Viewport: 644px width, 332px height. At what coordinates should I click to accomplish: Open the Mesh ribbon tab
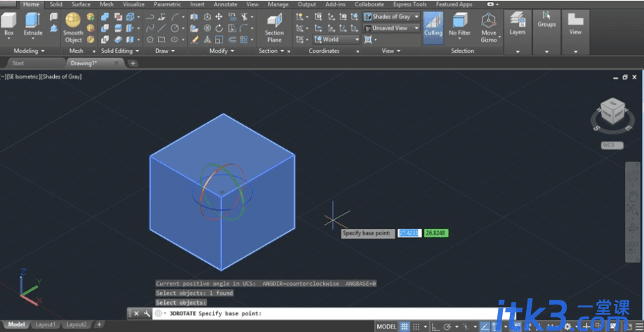pyautogui.click(x=106, y=4)
